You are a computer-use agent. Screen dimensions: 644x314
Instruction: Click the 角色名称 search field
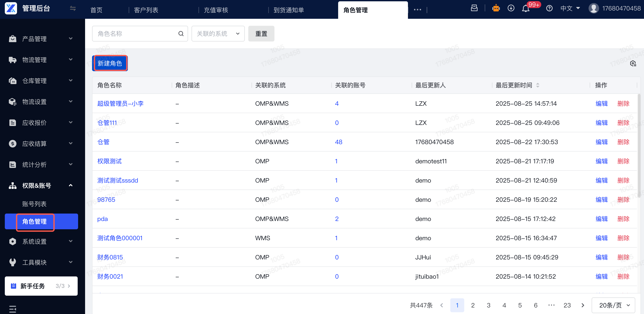[x=140, y=34]
